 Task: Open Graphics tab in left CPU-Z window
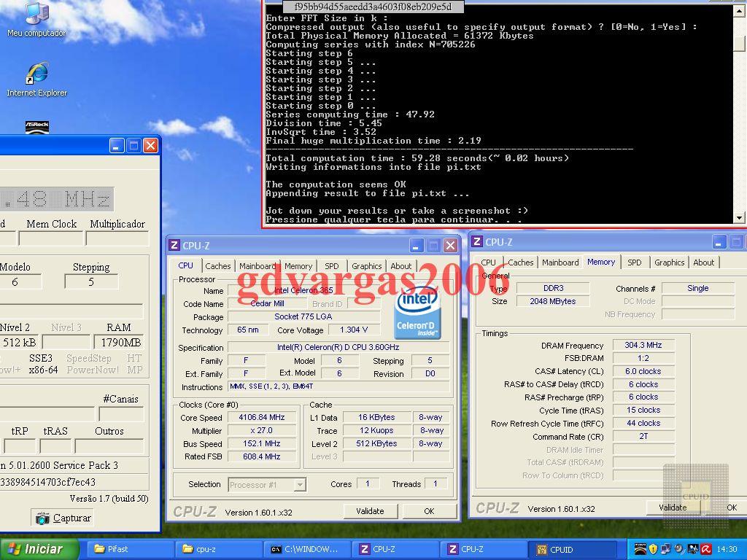click(x=366, y=266)
